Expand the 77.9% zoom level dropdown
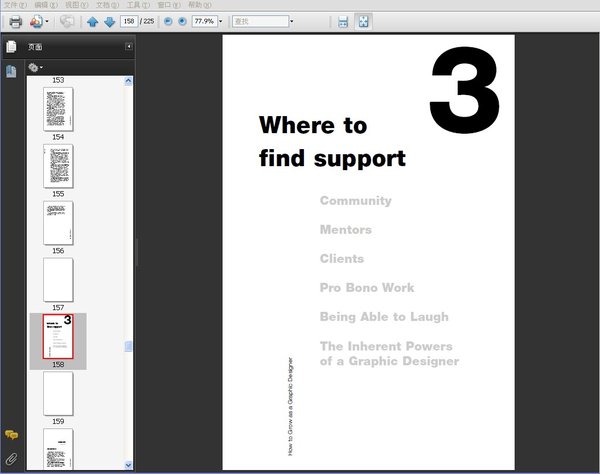 click(220, 21)
